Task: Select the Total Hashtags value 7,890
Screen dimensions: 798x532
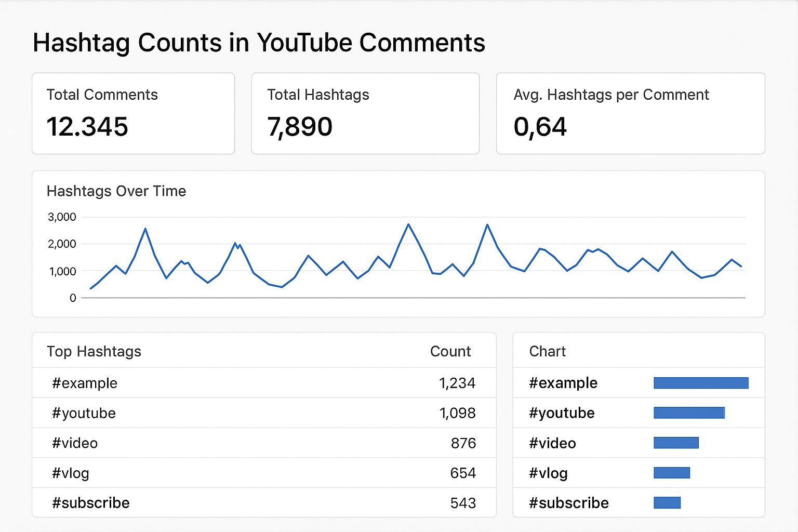Action: (x=300, y=127)
